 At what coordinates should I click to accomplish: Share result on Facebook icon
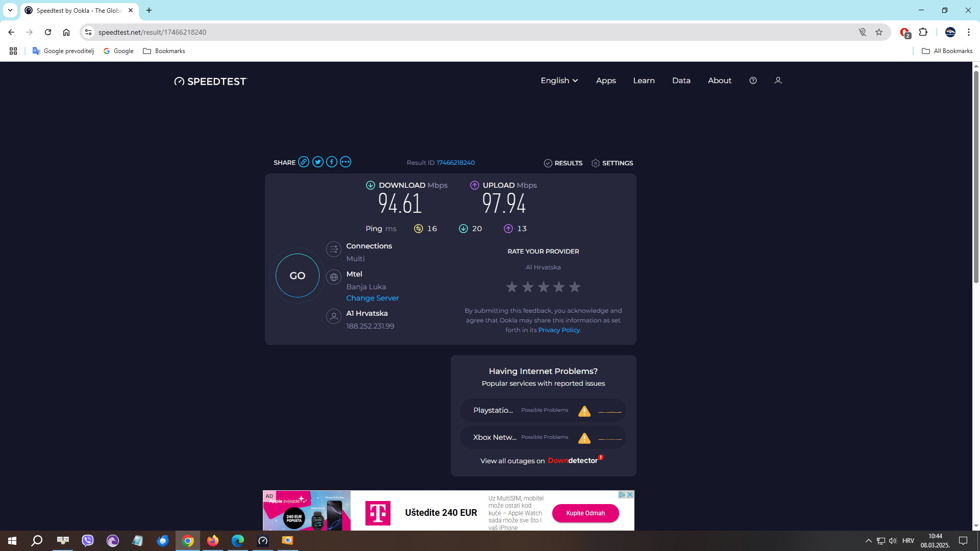pyautogui.click(x=332, y=162)
